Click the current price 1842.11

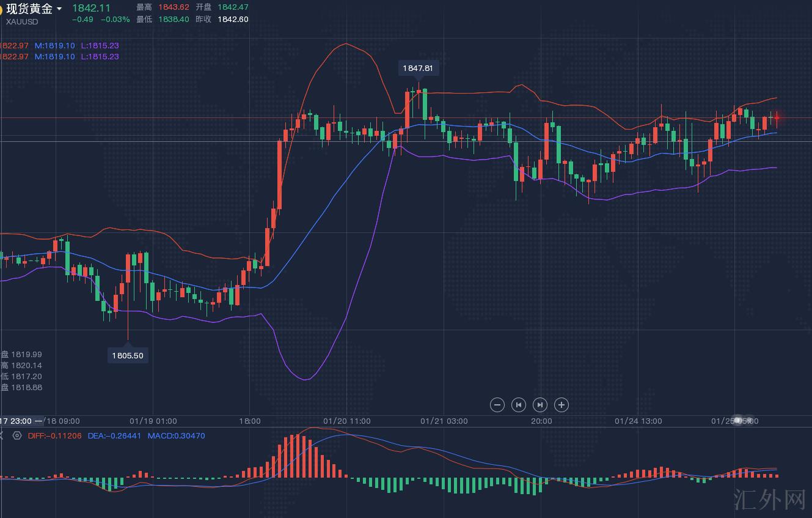[x=91, y=8]
